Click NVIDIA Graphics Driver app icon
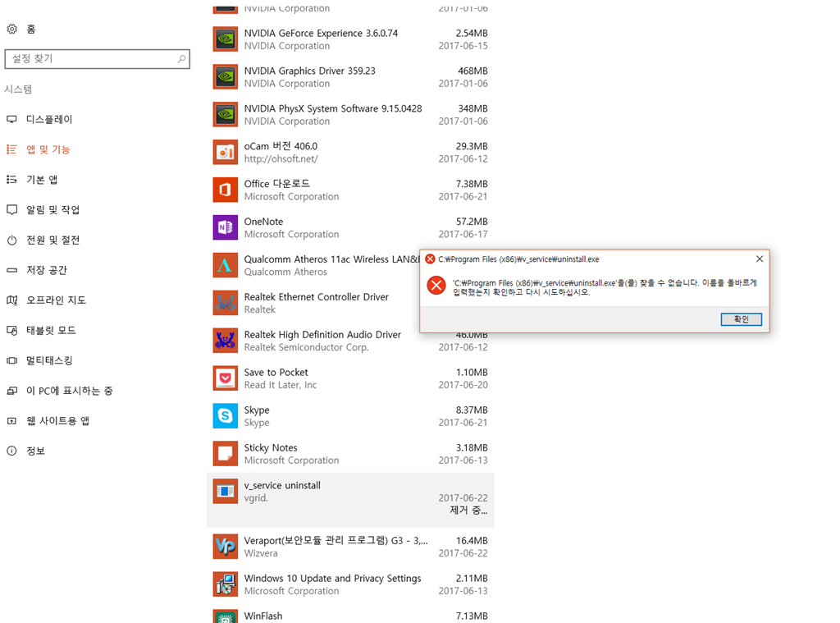The image size is (840, 623). (x=225, y=76)
